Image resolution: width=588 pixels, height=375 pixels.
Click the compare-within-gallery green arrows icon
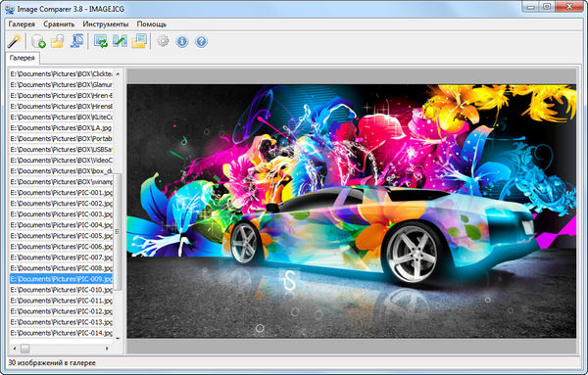pyautogui.click(x=101, y=41)
